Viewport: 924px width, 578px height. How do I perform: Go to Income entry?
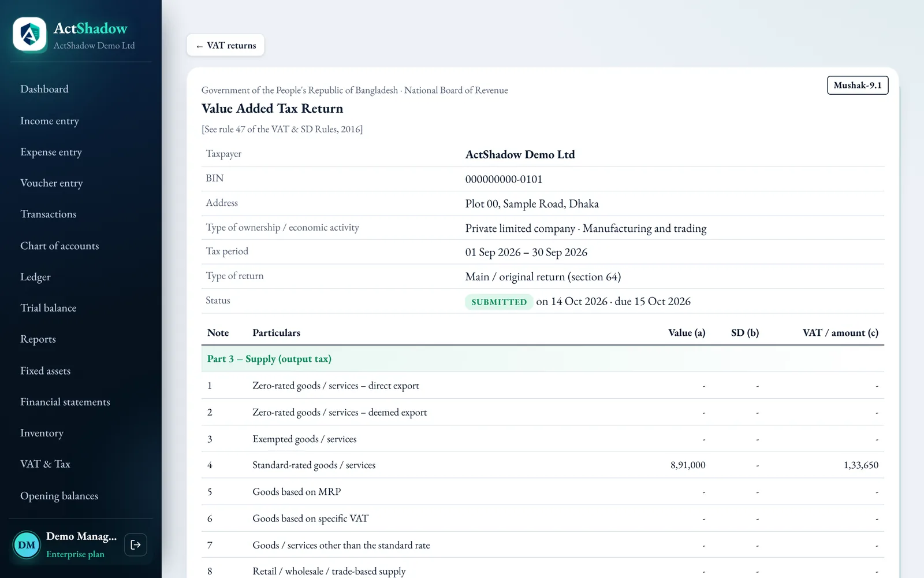click(50, 121)
